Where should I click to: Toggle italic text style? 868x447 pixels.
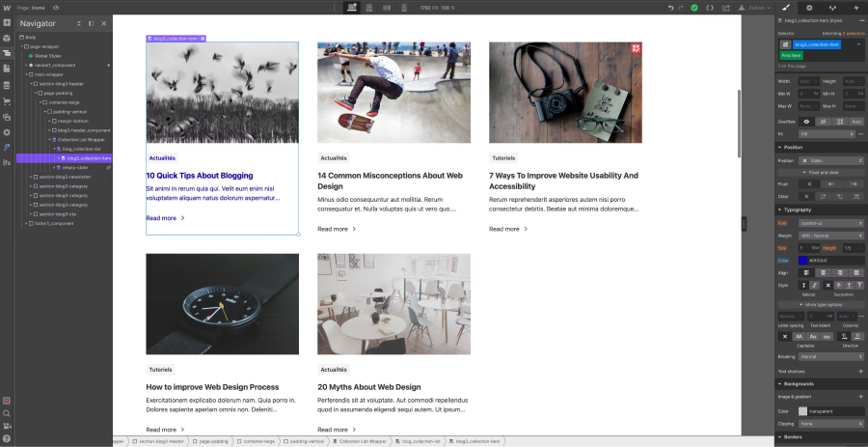click(x=815, y=285)
